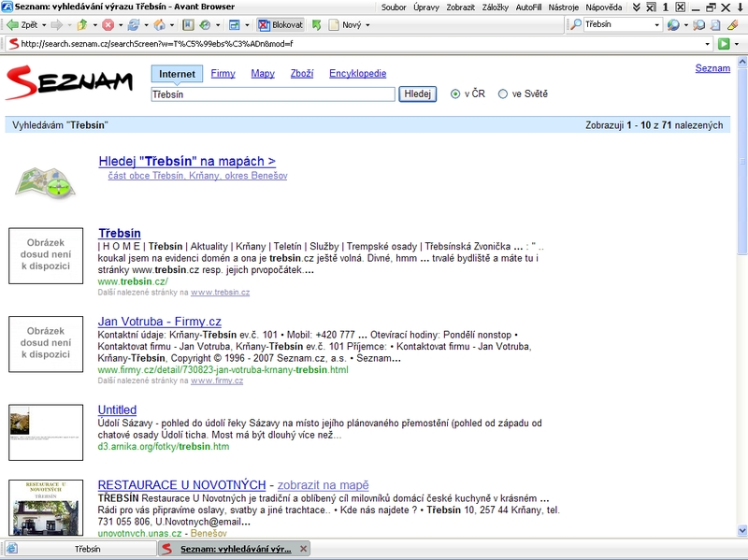Open the Zpět history dropdown arrow
This screenshot has height=560, width=748.
44,25
